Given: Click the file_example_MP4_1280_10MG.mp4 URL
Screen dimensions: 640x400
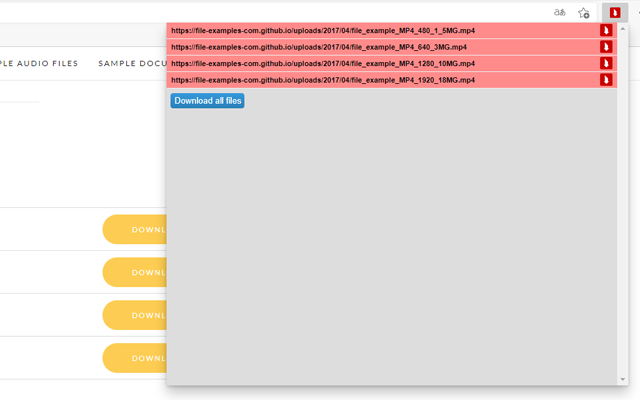Looking at the screenshot, I should coord(323,63).
